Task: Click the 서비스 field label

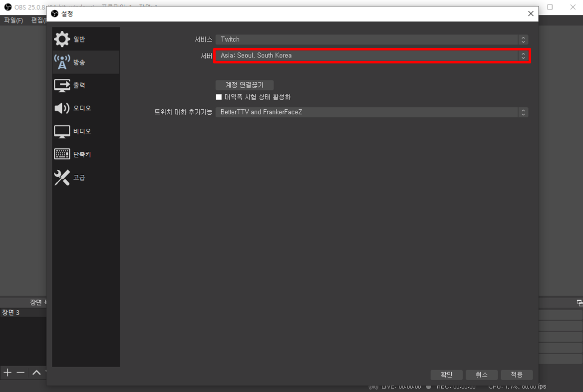Action: [x=203, y=39]
